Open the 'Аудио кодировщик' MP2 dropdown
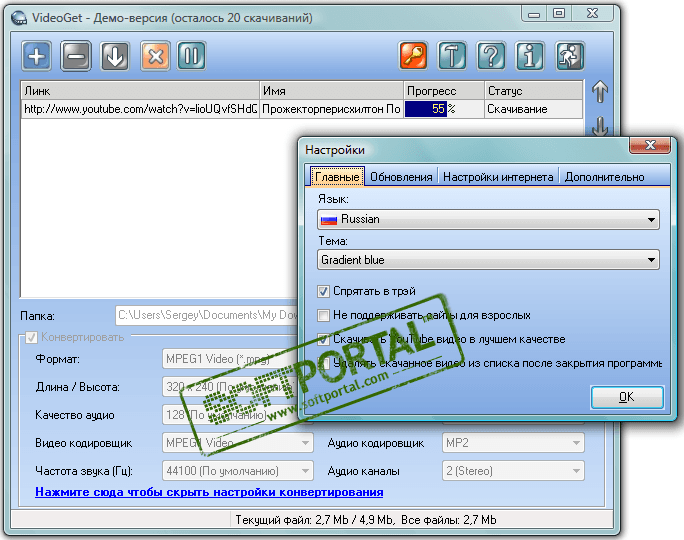This screenshot has height=540, width=684. point(513,443)
